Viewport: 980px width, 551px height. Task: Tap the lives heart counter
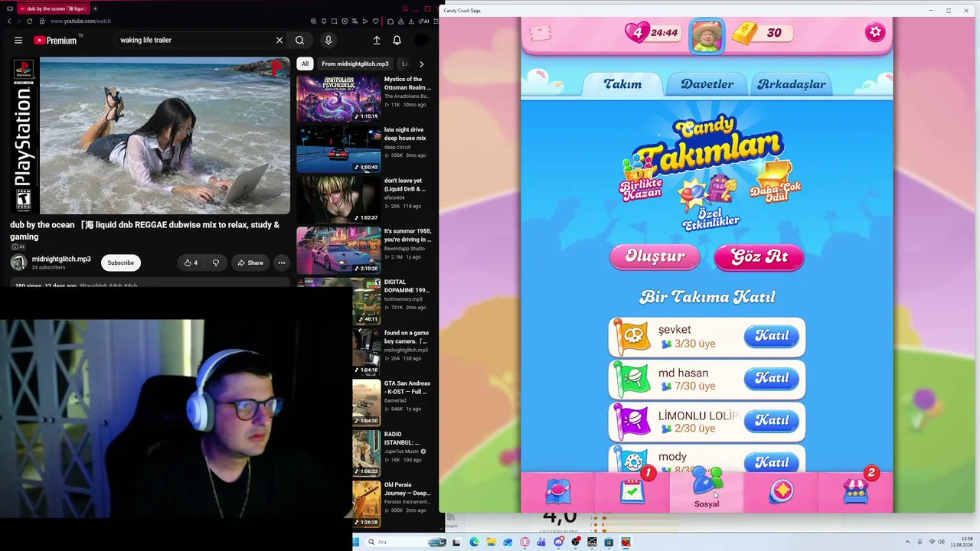pos(652,33)
